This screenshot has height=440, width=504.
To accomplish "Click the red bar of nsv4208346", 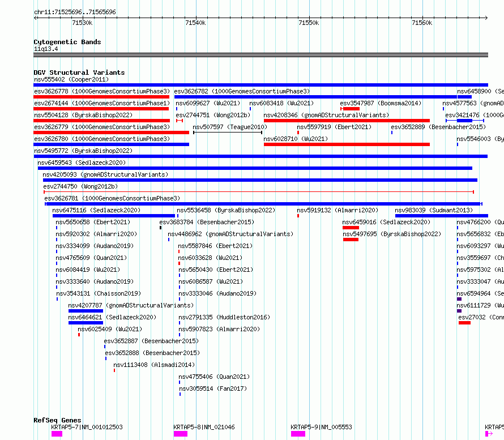I will (x=347, y=121).
